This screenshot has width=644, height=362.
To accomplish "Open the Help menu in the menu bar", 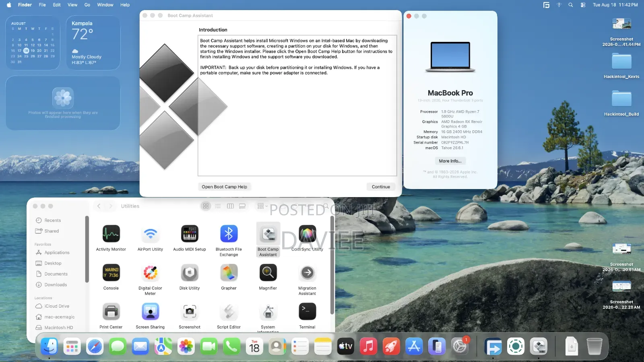I will pyautogui.click(x=125, y=5).
